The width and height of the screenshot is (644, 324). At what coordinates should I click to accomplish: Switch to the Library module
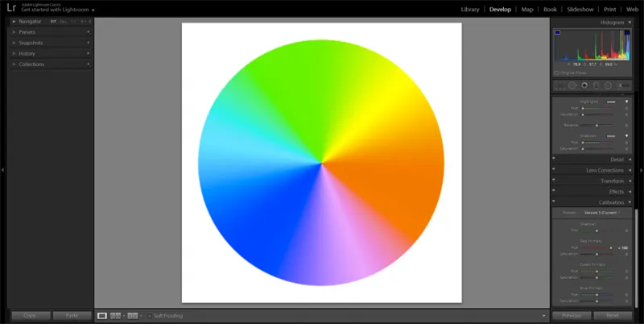[470, 10]
